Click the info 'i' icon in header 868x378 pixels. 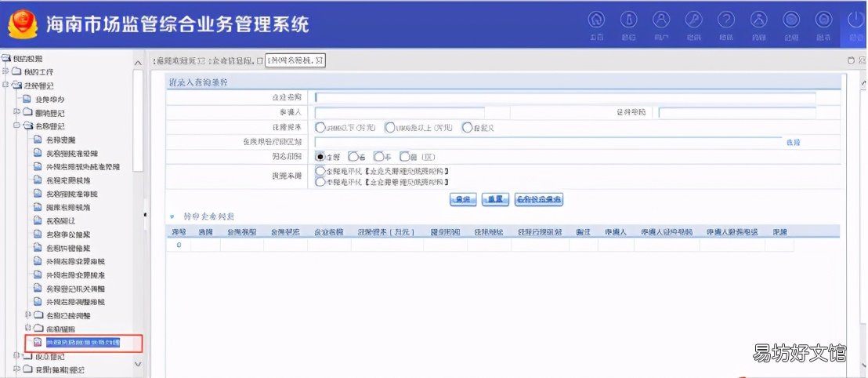629,20
